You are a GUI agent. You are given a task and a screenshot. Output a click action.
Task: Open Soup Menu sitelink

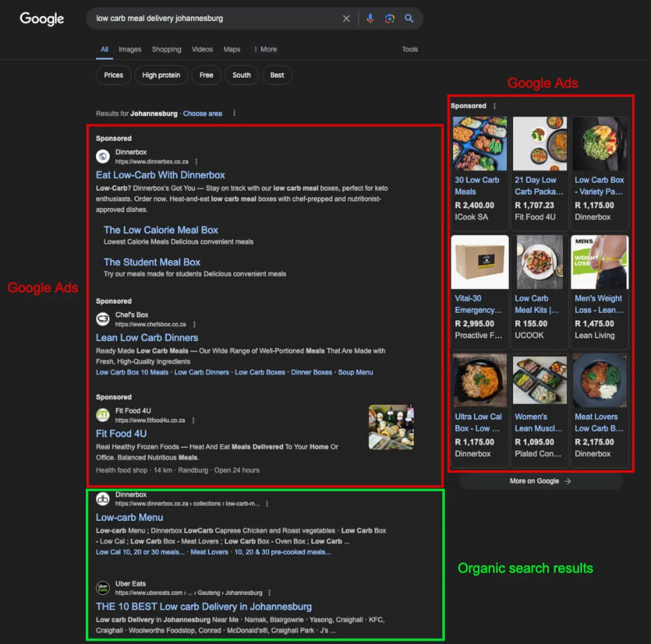pos(356,372)
